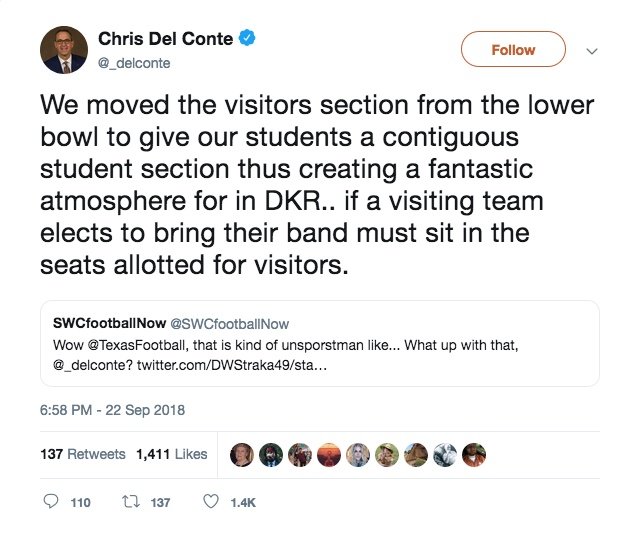Click the first liker avatar
The image size is (632, 554).
click(244, 454)
